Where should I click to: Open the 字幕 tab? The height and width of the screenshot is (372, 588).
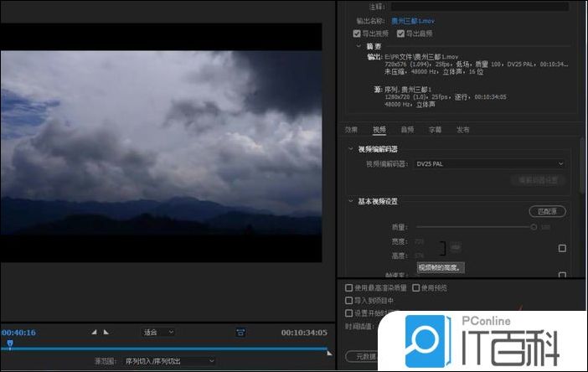pyautogui.click(x=435, y=130)
